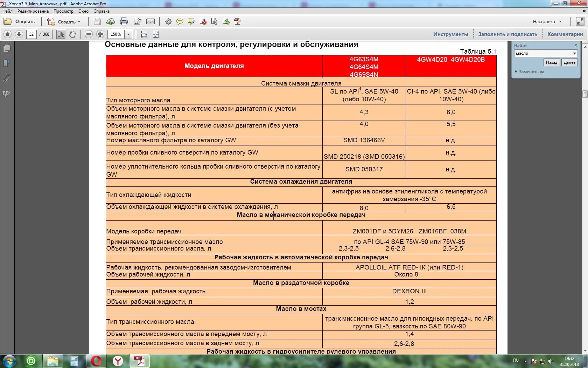This screenshot has height=368, width=588.
Task: Click the Windows Start button
Action: click(x=9, y=361)
